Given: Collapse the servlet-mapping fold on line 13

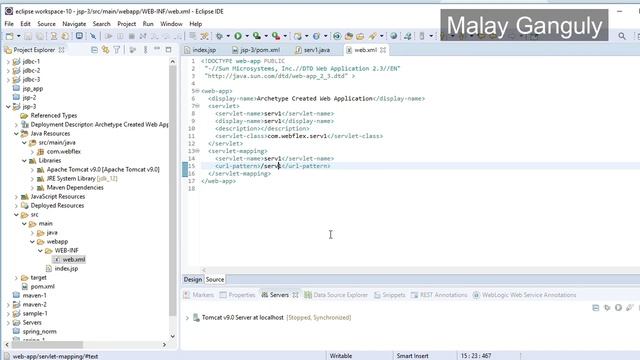Looking at the screenshot, I should (198, 151).
